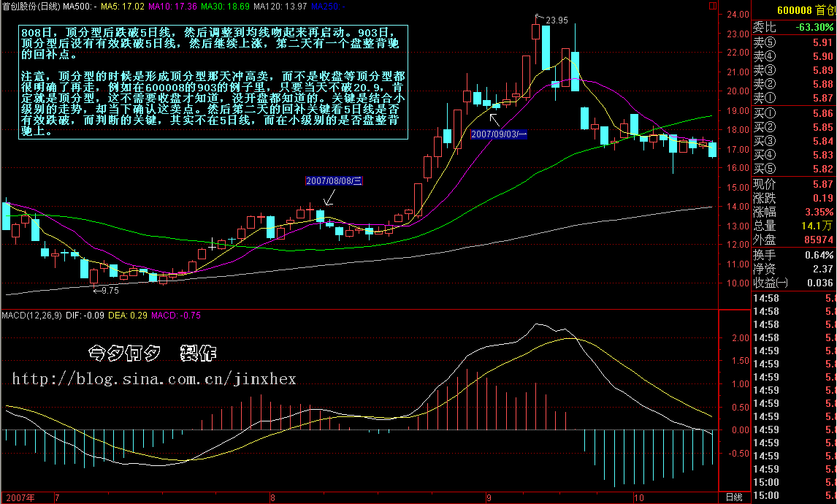The width and height of the screenshot is (837, 504).
Task: Click the 首创股份(日线) chart title
Action: click(29, 6)
